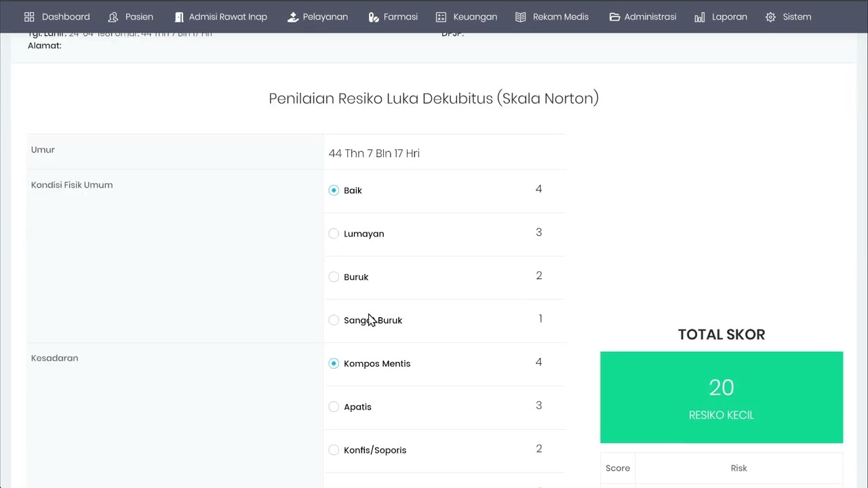Click the Keuangan calculator icon
Viewport: 868px width, 488px height.
(x=441, y=17)
